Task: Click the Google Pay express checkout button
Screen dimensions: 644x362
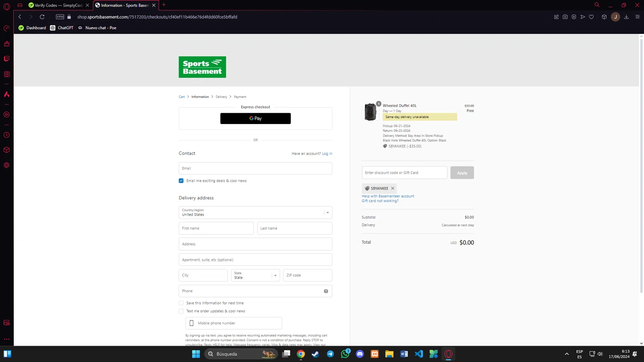Action: pyautogui.click(x=255, y=118)
